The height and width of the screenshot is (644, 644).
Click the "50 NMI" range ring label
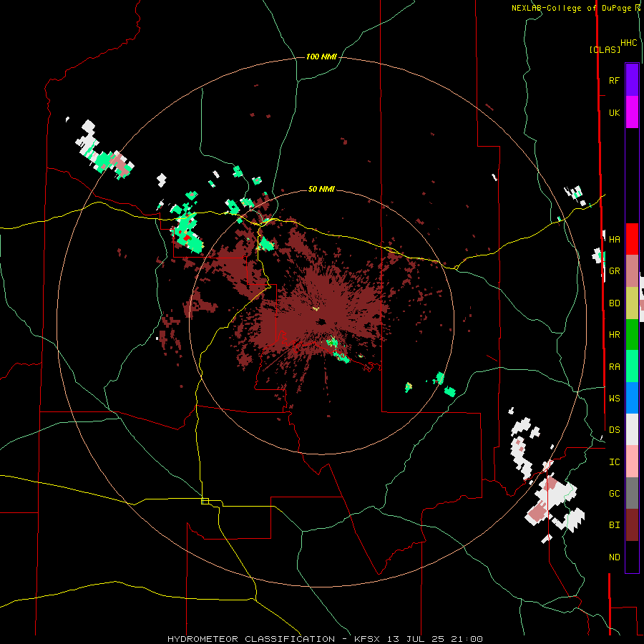(321, 189)
